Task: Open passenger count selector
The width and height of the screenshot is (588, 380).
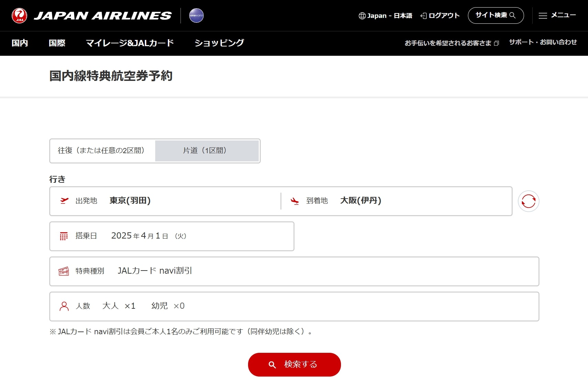Action: pyautogui.click(x=294, y=307)
